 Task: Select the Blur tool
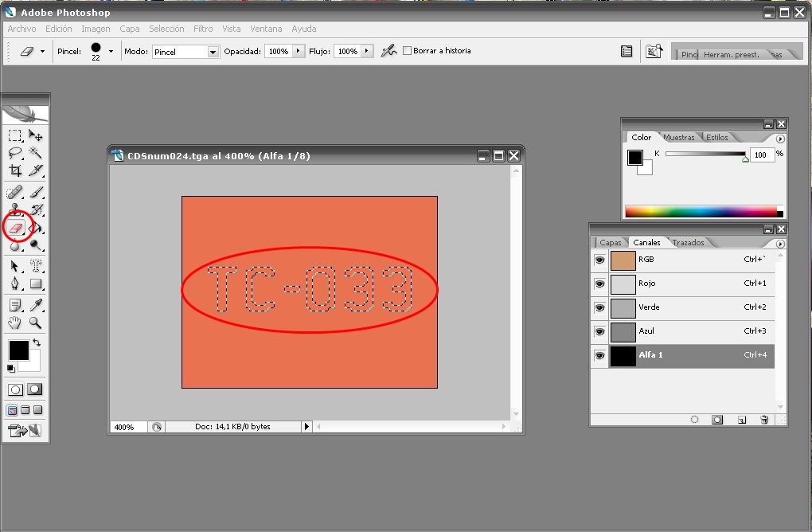click(x=15, y=245)
